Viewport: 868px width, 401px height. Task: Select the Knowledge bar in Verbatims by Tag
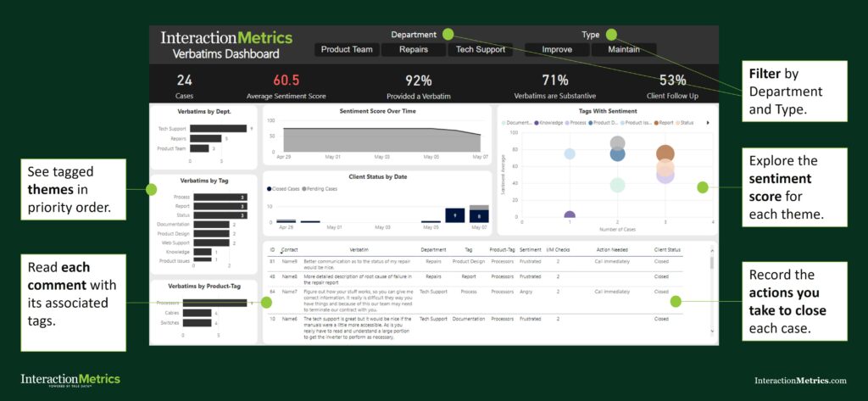coord(203,252)
